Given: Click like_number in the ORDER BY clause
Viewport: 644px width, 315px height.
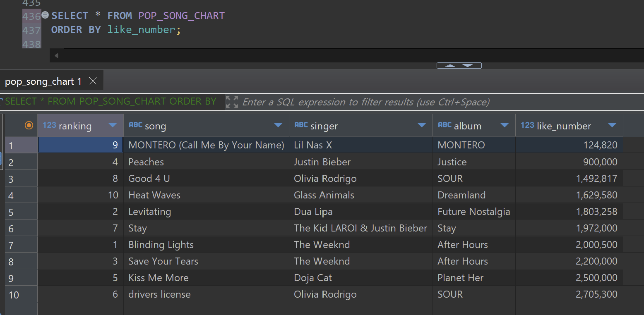Looking at the screenshot, I should click(x=142, y=30).
